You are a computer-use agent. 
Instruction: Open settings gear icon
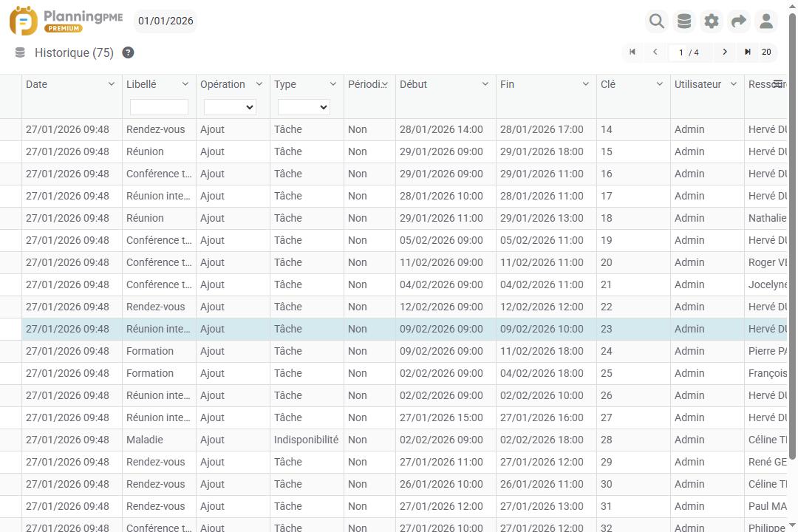tap(712, 21)
